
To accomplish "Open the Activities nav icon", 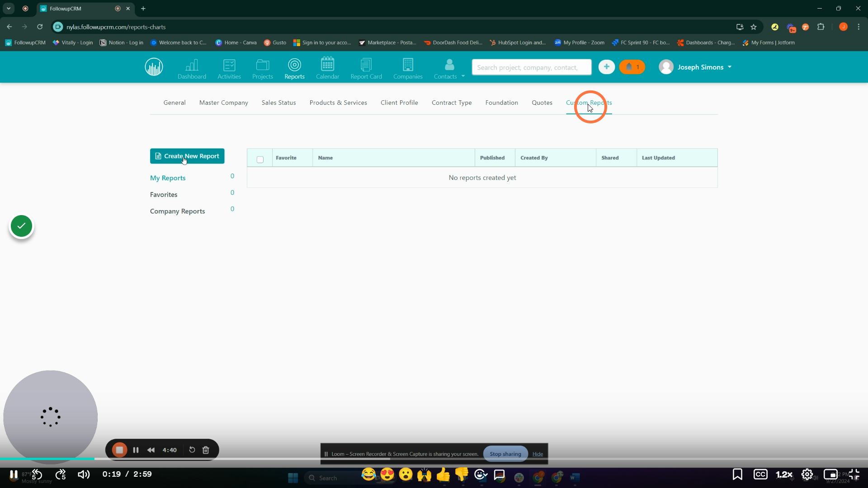I will 229,69.
